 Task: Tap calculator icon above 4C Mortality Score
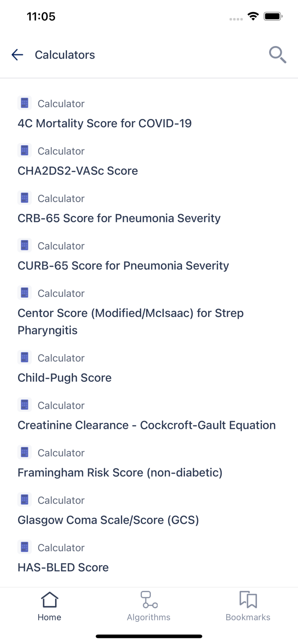point(25,103)
